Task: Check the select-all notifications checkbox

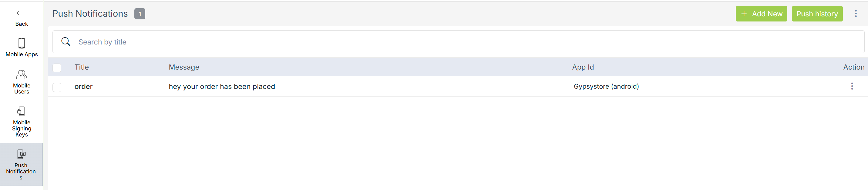Action: coord(57,67)
